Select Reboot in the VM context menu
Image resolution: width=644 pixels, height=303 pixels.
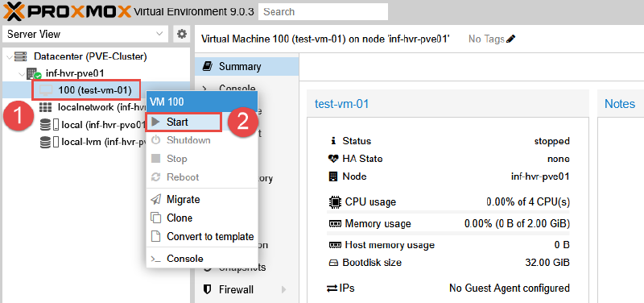click(202, 177)
